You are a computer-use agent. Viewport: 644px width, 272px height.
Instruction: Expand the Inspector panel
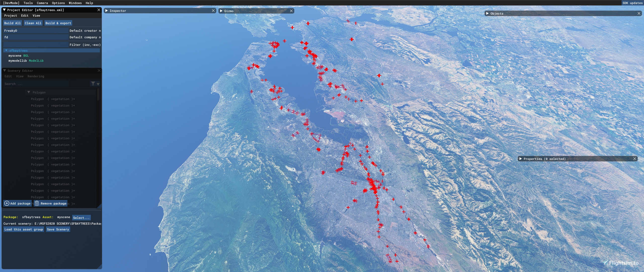pos(107,11)
